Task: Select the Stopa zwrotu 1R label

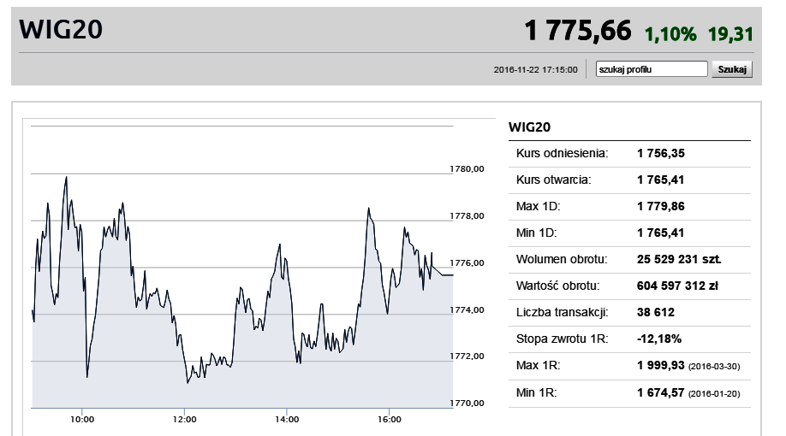Action: coord(562,339)
